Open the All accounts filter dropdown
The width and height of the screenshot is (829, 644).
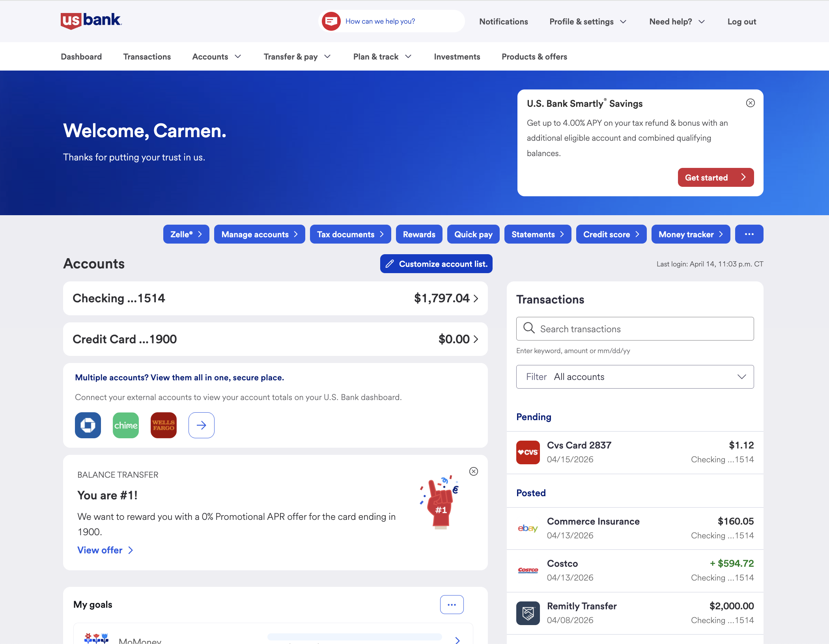635,377
